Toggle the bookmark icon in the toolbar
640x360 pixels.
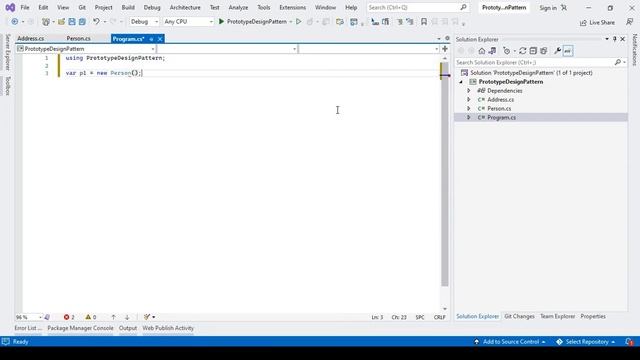[424, 22]
